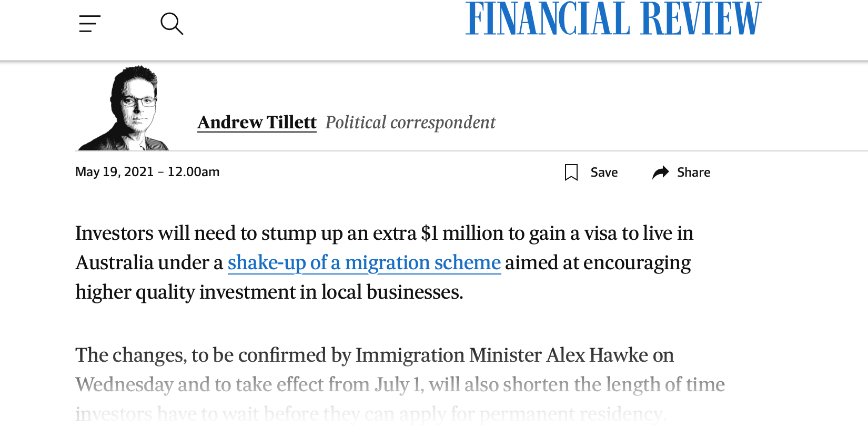Click the magnifying glass search icon

pos(171,24)
